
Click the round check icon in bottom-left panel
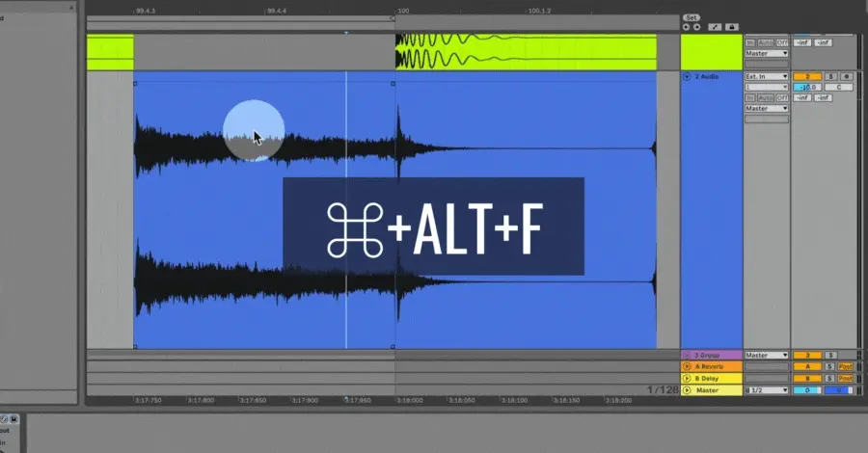pos(4,419)
